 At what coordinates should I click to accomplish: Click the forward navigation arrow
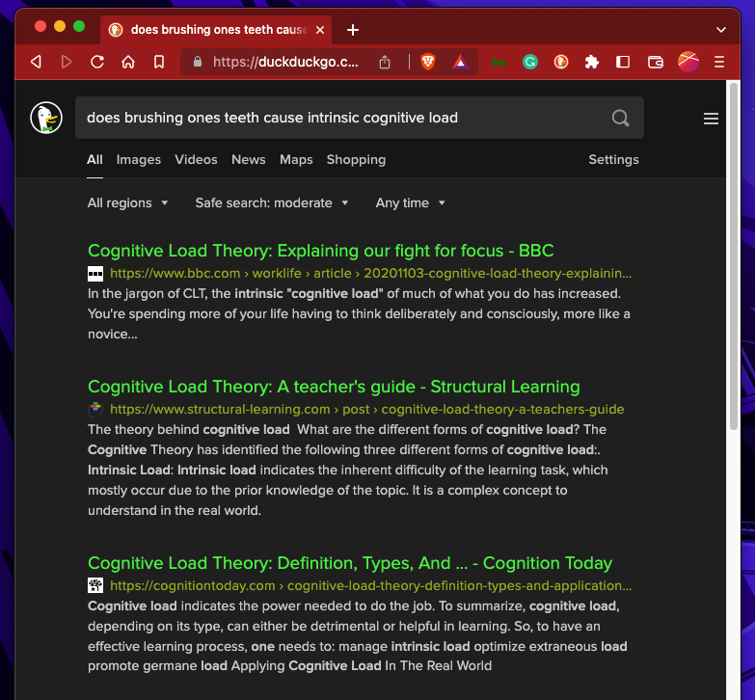click(67, 62)
